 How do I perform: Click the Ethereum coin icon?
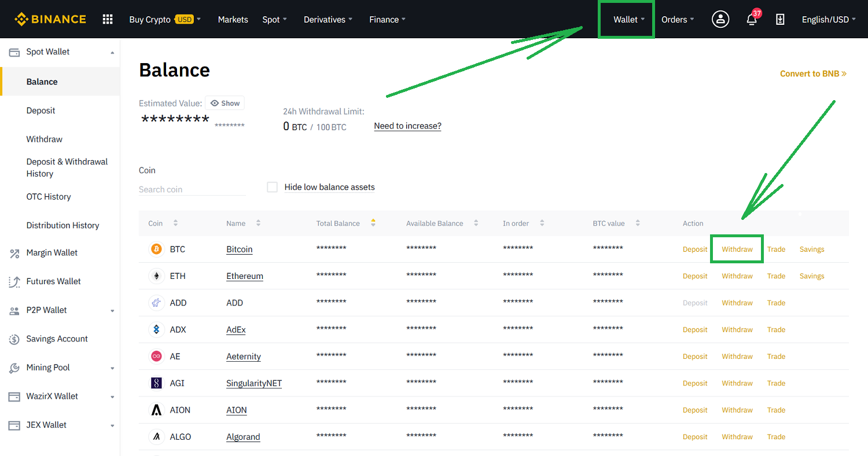(156, 276)
